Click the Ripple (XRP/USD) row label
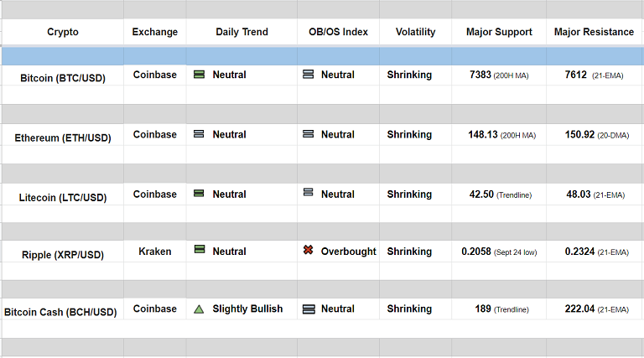 click(63, 254)
